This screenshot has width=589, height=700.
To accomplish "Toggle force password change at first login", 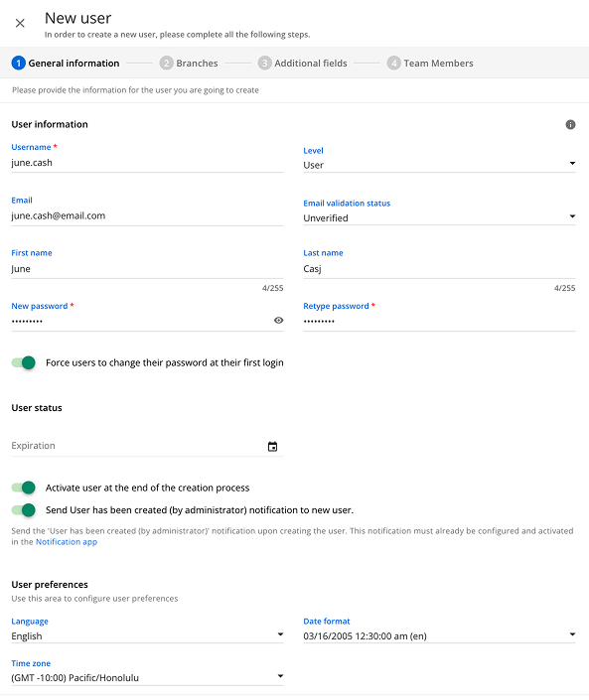I will [x=24, y=362].
